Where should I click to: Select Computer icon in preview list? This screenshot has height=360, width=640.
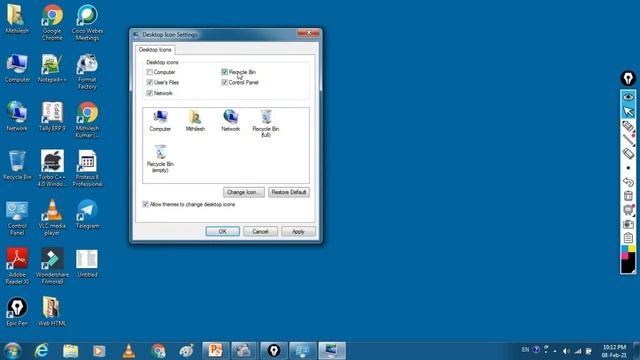coord(160,121)
